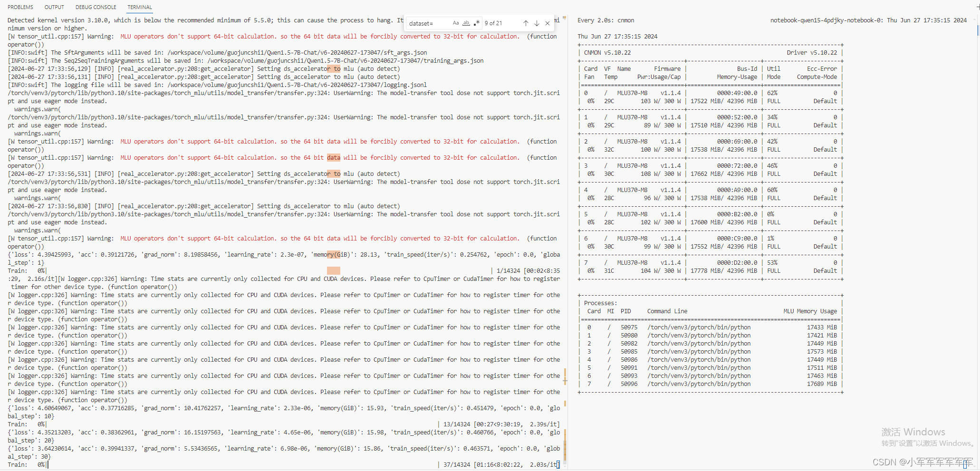Click the '13/14324' progress line
The image size is (980, 471).
coord(501,424)
